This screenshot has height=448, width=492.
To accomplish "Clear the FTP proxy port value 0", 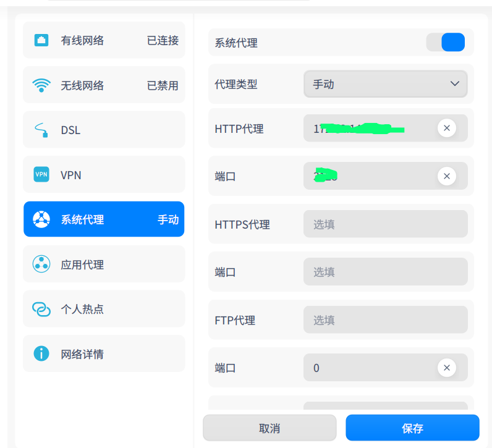I will [x=446, y=368].
